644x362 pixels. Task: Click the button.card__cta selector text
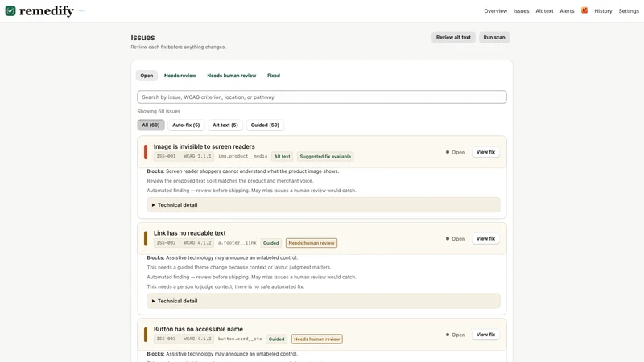coord(239,339)
